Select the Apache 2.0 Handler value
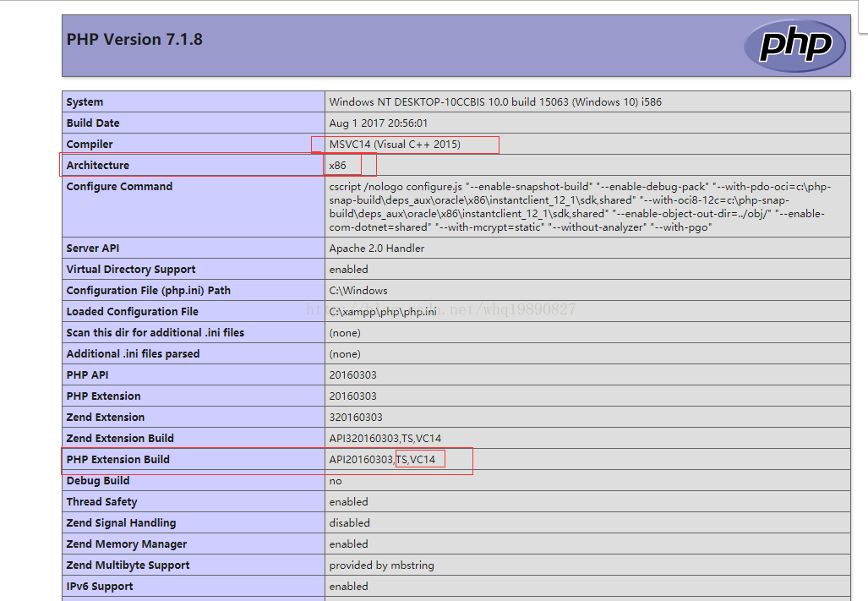The height and width of the screenshot is (601, 868). click(x=377, y=249)
